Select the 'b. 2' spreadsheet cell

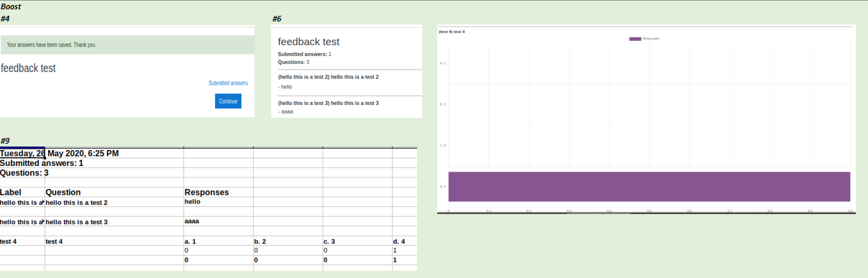click(288, 241)
